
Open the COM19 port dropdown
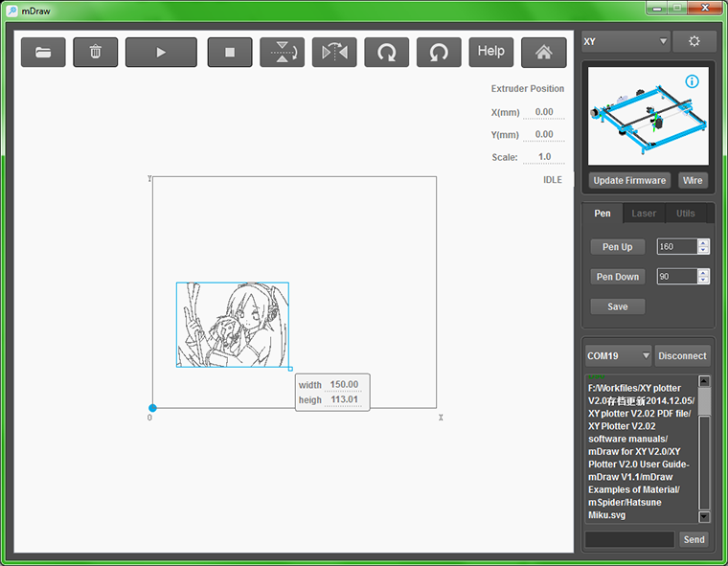[618, 355]
